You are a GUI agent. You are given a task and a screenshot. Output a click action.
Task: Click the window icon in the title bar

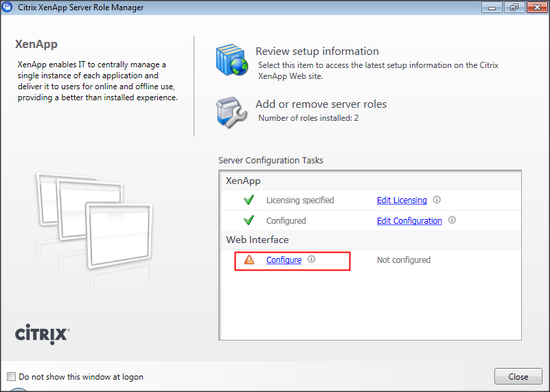8,8
